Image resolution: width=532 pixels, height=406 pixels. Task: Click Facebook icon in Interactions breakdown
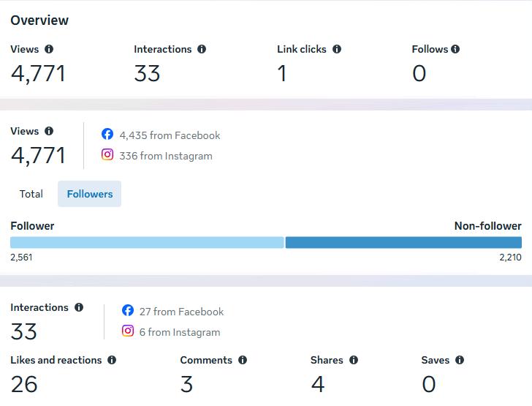(128, 310)
